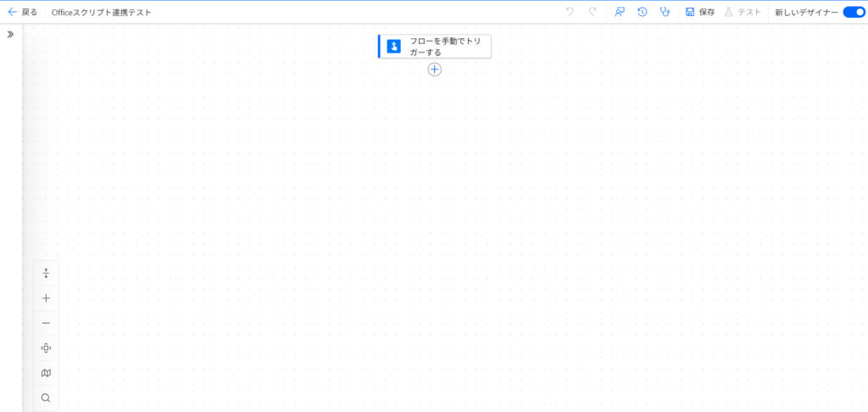Click the blue manual trigger icon

click(393, 47)
